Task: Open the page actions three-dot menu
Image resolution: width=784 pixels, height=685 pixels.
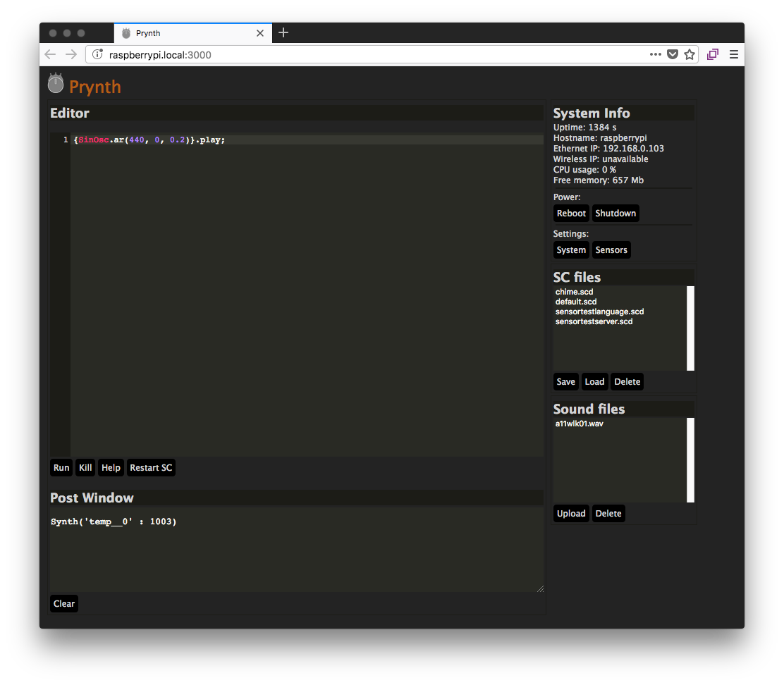Action: tap(656, 54)
